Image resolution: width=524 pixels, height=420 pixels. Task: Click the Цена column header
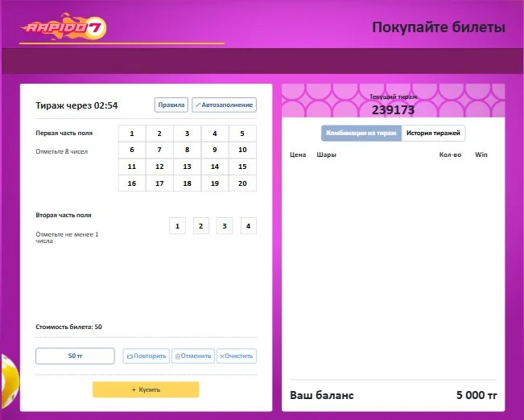(298, 154)
